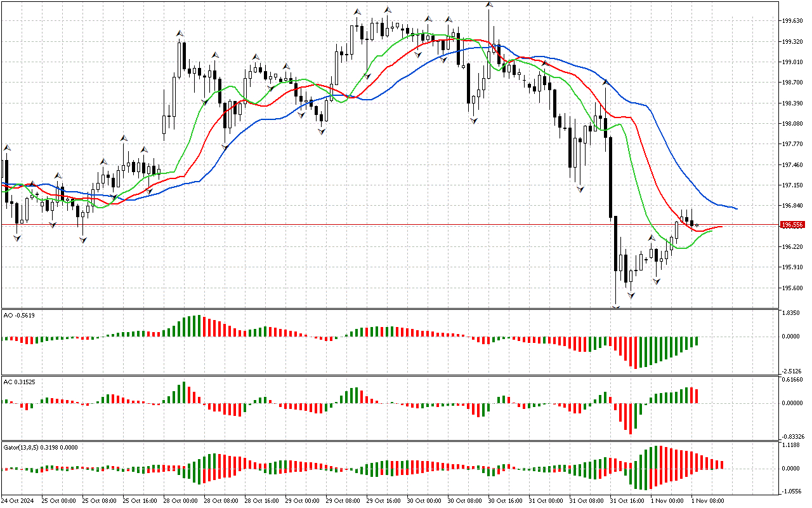Click the 196.840 price scale label

[793, 206]
